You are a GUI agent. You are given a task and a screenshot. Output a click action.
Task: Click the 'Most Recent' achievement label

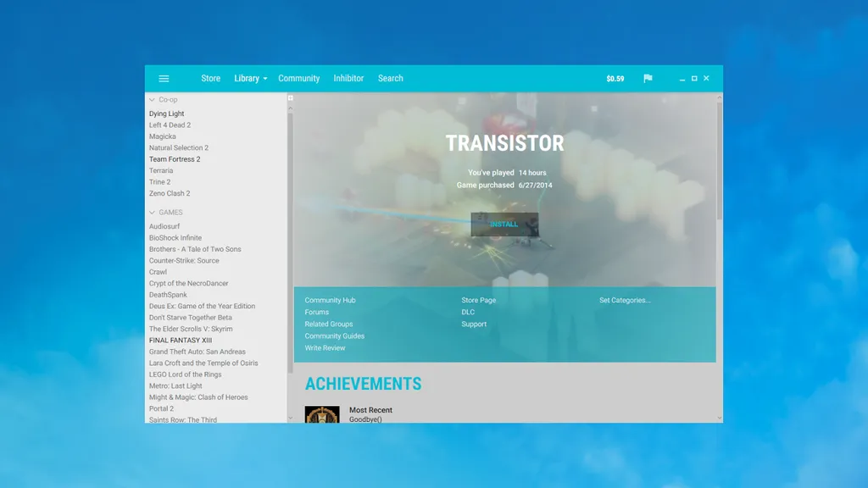[x=371, y=410]
